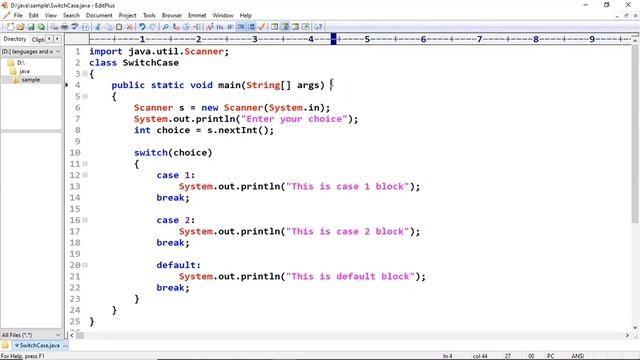The width and height of the screenshot is (640, 360).
Task: Open the Tools menu
Action: pyautogui.click(x=149, y=16)
